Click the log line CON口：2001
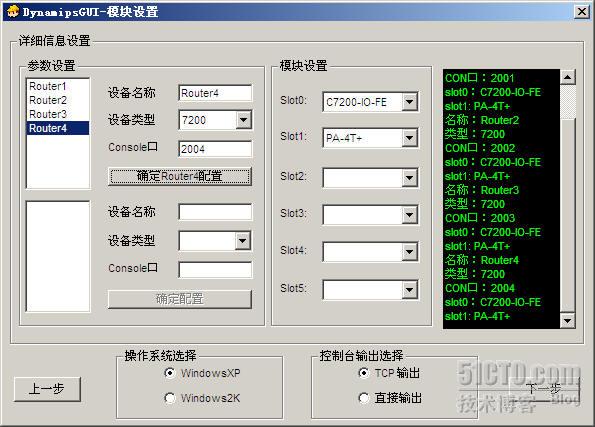 (x=480, y=78)
